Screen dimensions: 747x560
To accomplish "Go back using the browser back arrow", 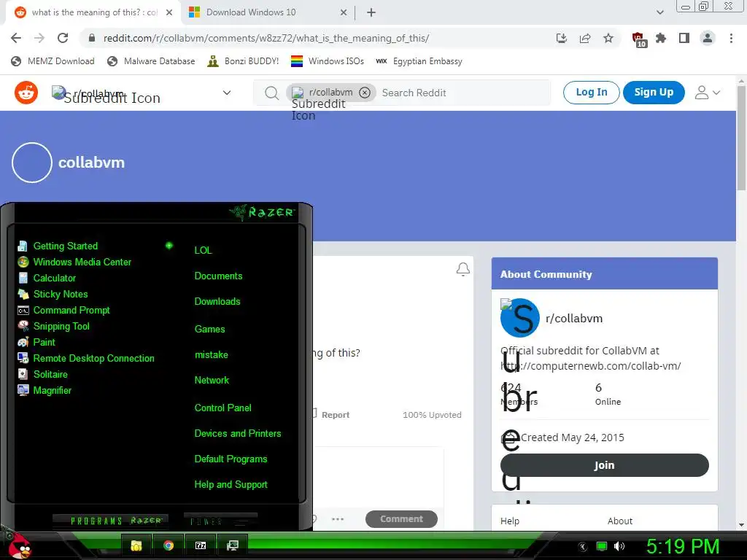I will pos(16,38).
